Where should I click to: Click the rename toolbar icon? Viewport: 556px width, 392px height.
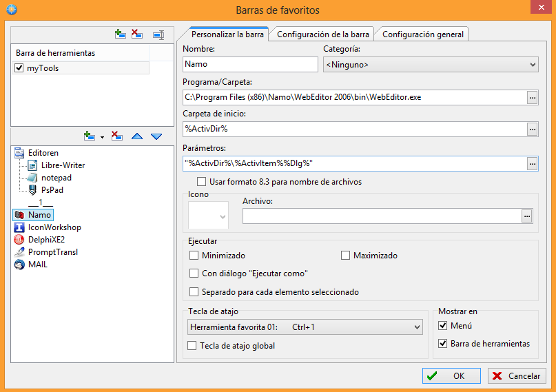(158, 34)
